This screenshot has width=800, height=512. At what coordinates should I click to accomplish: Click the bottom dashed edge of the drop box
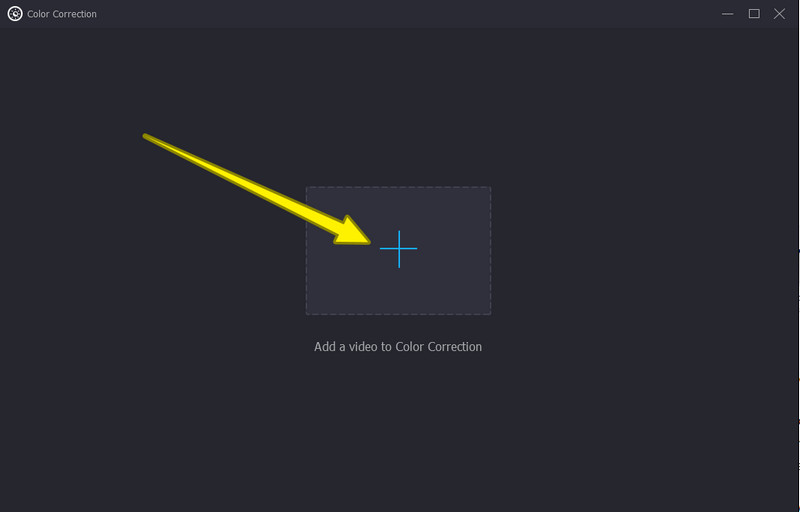398,314
